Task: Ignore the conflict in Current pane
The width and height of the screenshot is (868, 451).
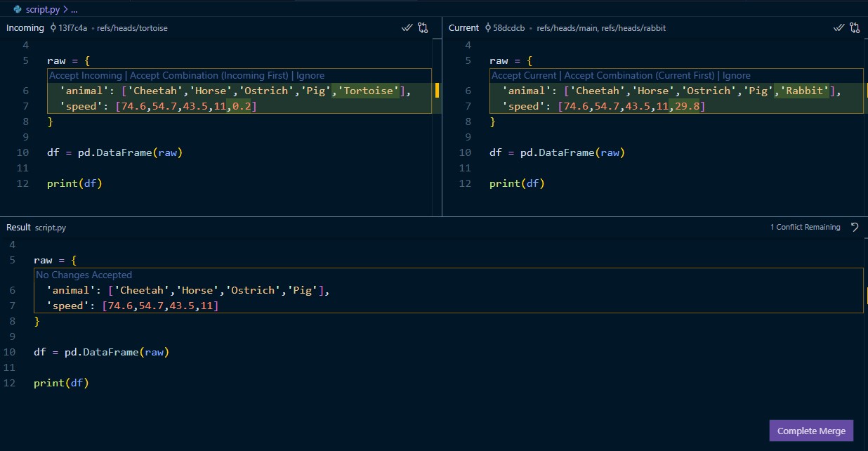Action: tap(736, 76)
